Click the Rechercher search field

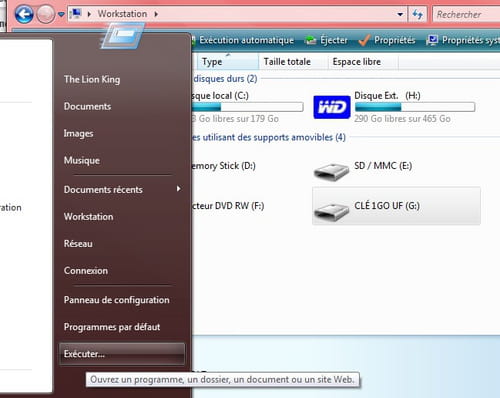click(x=467, y=14)
